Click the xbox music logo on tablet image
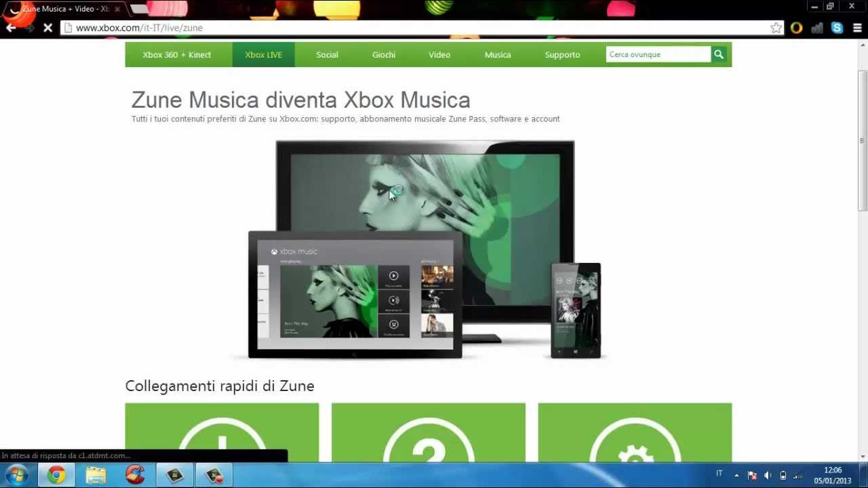 pos(294,251)
